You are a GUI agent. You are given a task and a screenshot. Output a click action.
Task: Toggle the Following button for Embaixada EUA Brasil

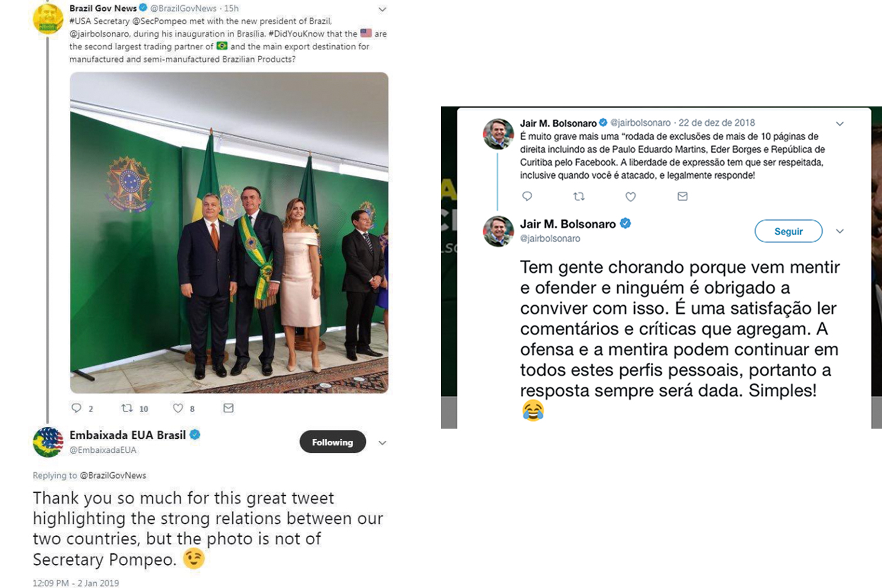[333, 442]
